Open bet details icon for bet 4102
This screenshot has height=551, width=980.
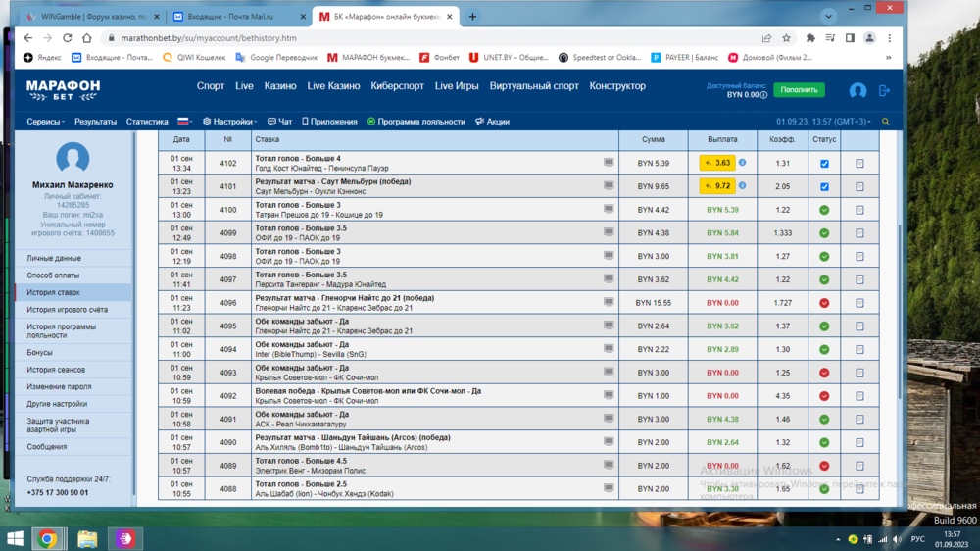859,164
